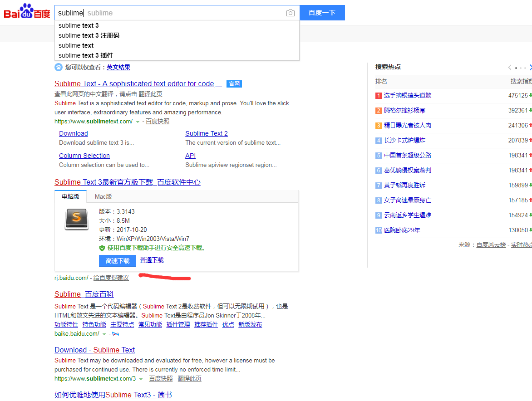This screenshot has height=401, width=532.
Task: Click the Baidu logo
Action: point(27,12)
